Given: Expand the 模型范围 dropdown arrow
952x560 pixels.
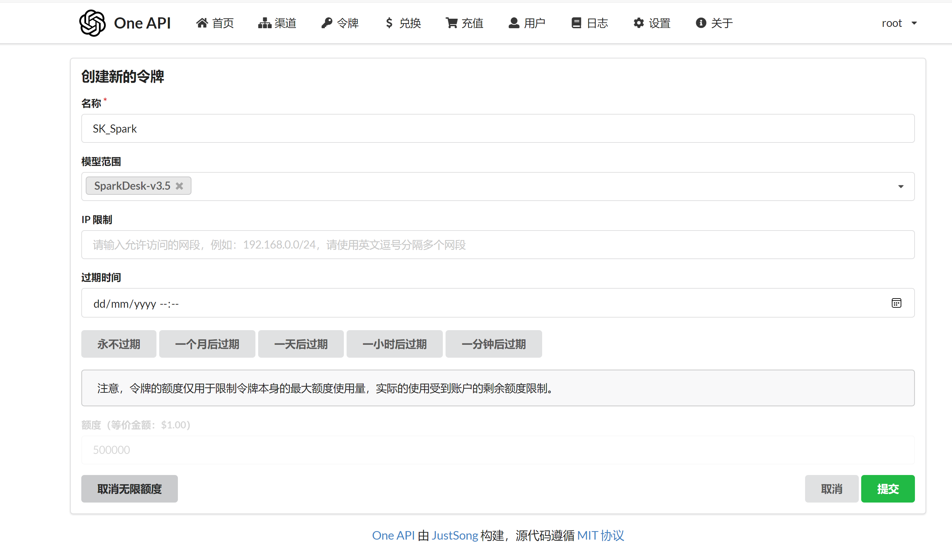Looking at the screenshot, I should point(901,187).
